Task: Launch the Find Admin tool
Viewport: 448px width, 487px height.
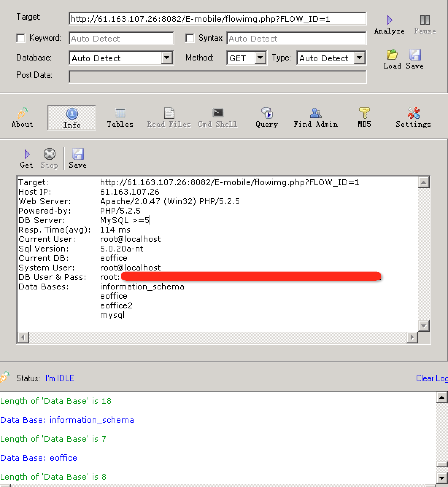Action: tap(316, 118)
